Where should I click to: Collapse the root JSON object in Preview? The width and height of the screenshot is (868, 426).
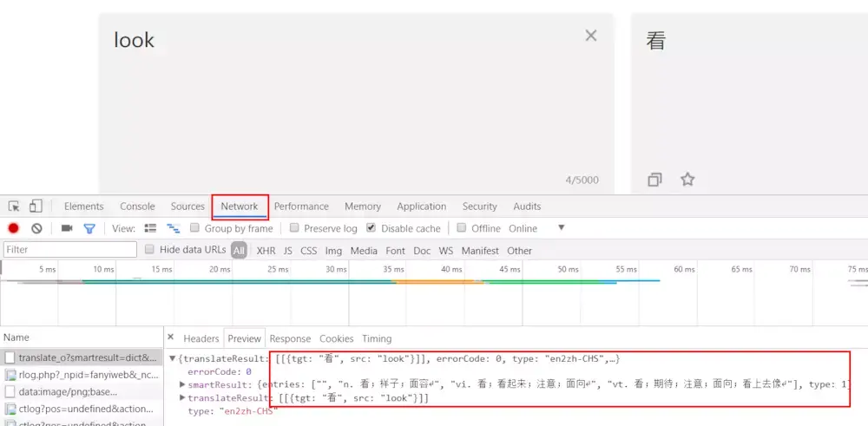[172, 359]
